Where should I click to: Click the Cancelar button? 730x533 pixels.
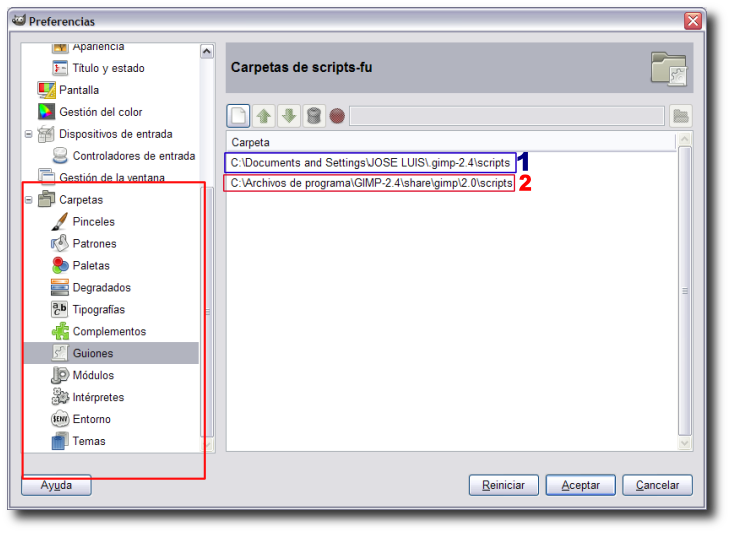(x=657, y=485)
